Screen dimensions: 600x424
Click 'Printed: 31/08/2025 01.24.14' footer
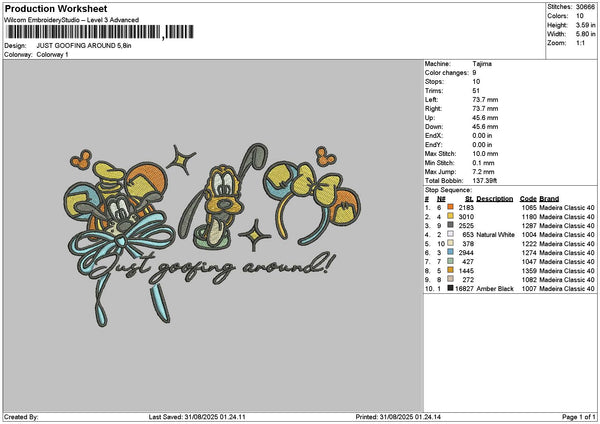[x=398, y=417]
